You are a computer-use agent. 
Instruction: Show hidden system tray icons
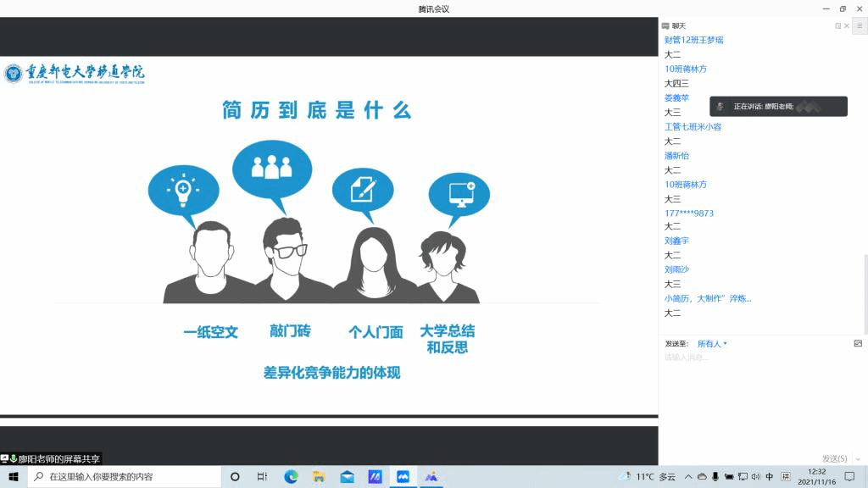[x=688, y=477]
